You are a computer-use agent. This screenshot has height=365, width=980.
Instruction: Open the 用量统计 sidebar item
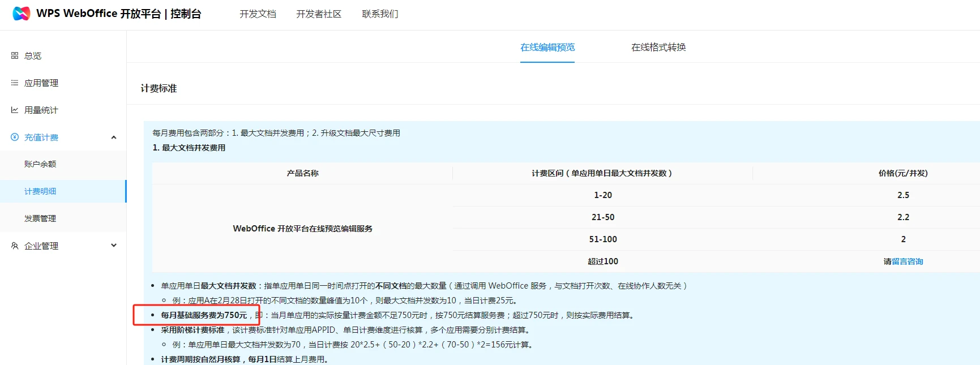coord(41,110)
